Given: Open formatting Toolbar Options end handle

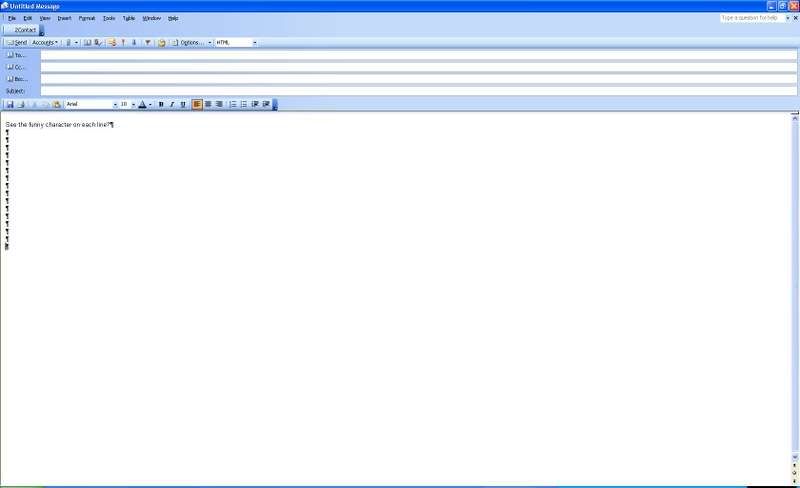Looking at the screenshot, I should coord(275,105).
